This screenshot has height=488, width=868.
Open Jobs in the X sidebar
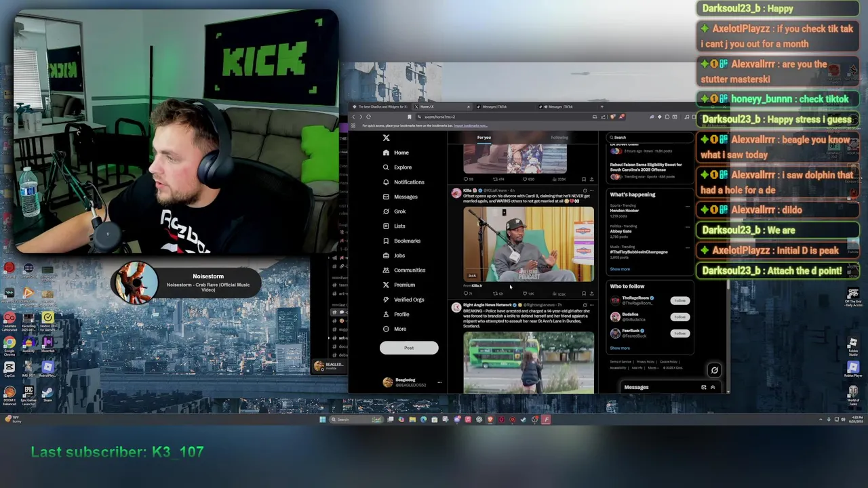click(x=394, y=256)
